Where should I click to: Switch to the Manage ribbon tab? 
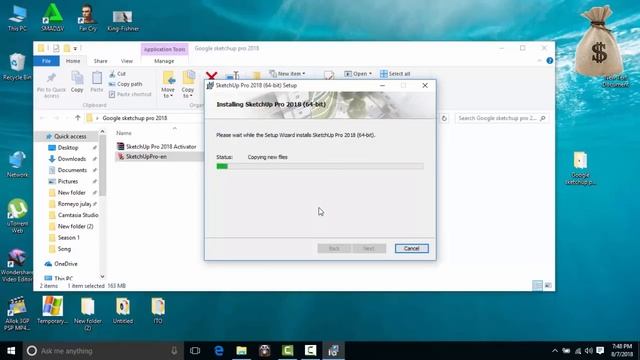pos(164,61)
